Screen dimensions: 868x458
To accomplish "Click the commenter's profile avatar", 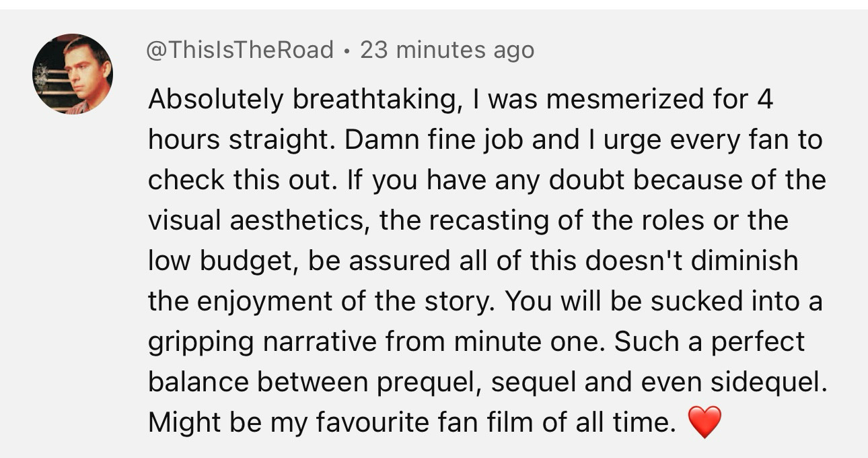I will (x=73, y=74).
